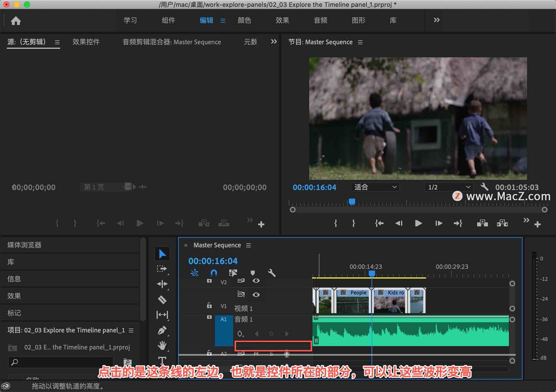Open 效果控件 panel tab

click(86, 42)
